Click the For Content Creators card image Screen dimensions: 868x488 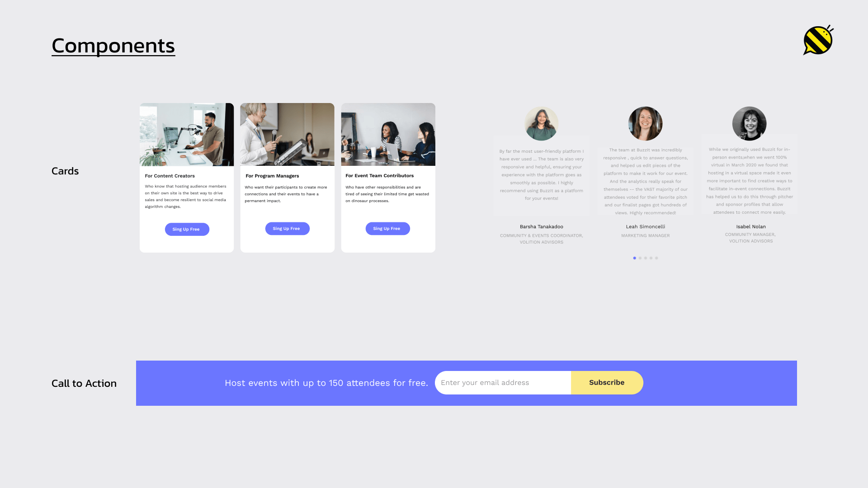(x=187, y=134)
